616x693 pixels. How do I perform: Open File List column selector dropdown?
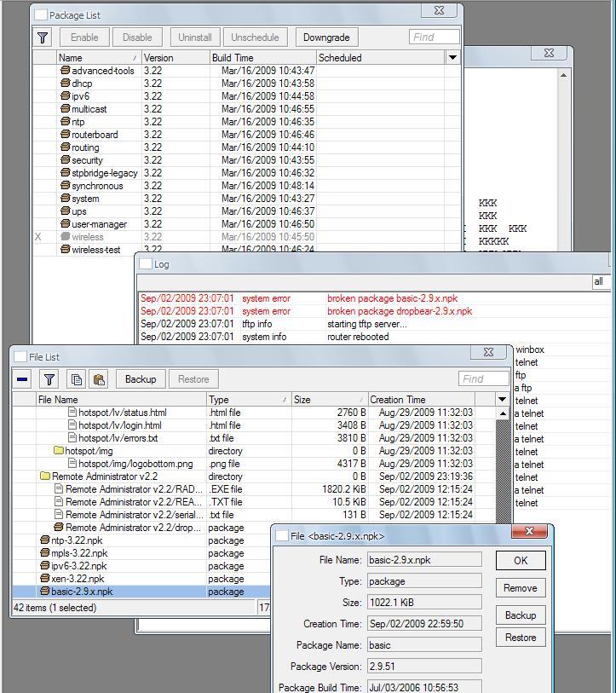click(x=502, y=399)
